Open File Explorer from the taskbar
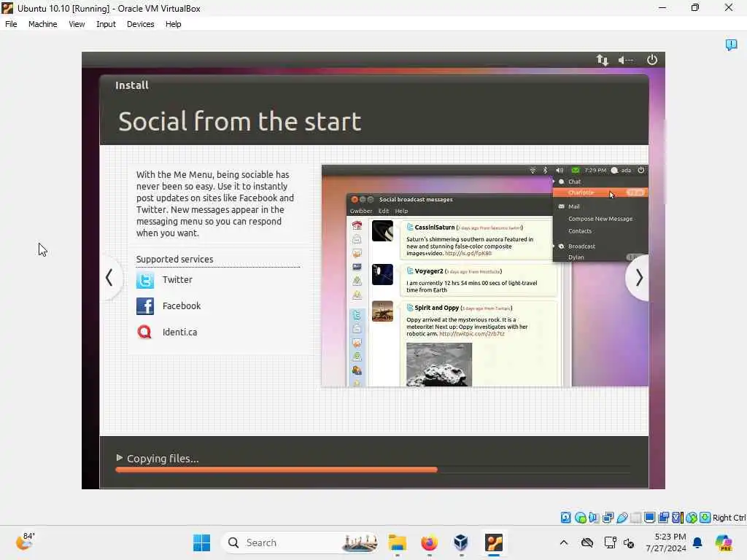The width and height of the screenshot is (747, 560). [397, 542]
